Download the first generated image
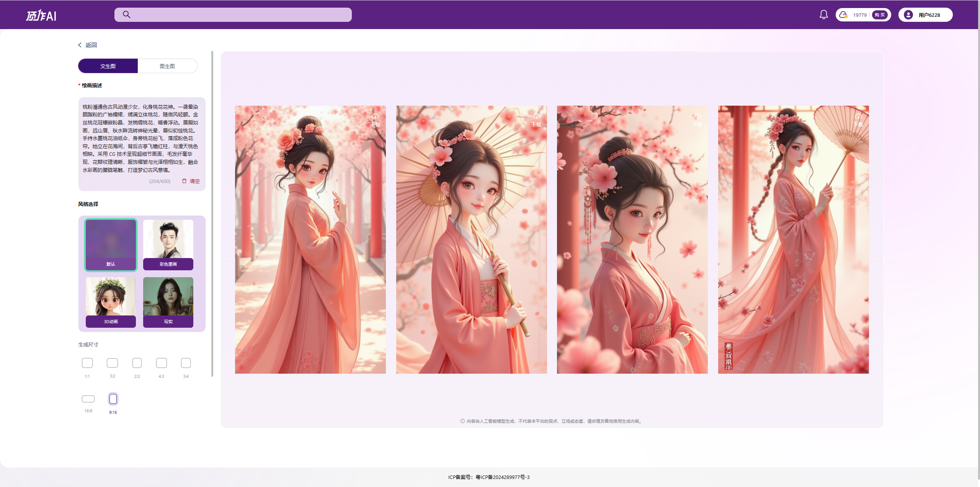Image resolution: width=980 pixels, height=487 pixels. coord(375,119)
